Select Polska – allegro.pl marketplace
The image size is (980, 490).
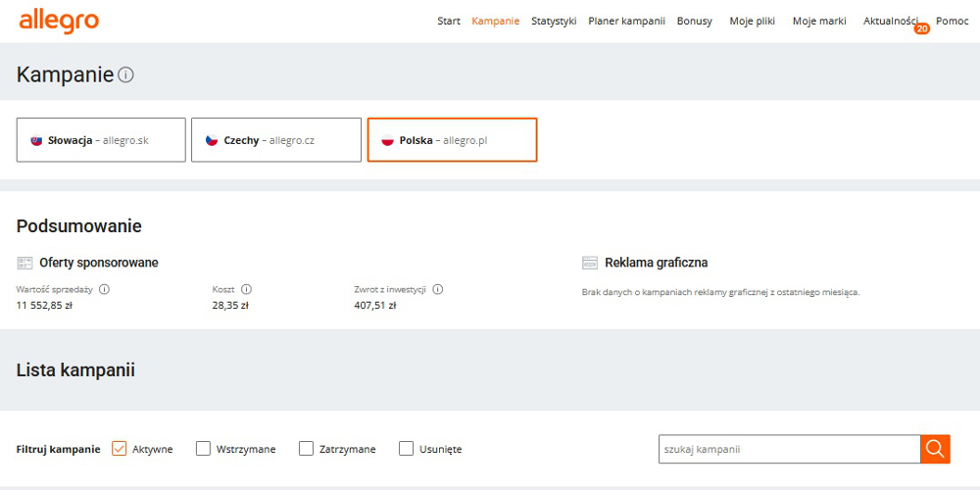[x=452, y=140]
